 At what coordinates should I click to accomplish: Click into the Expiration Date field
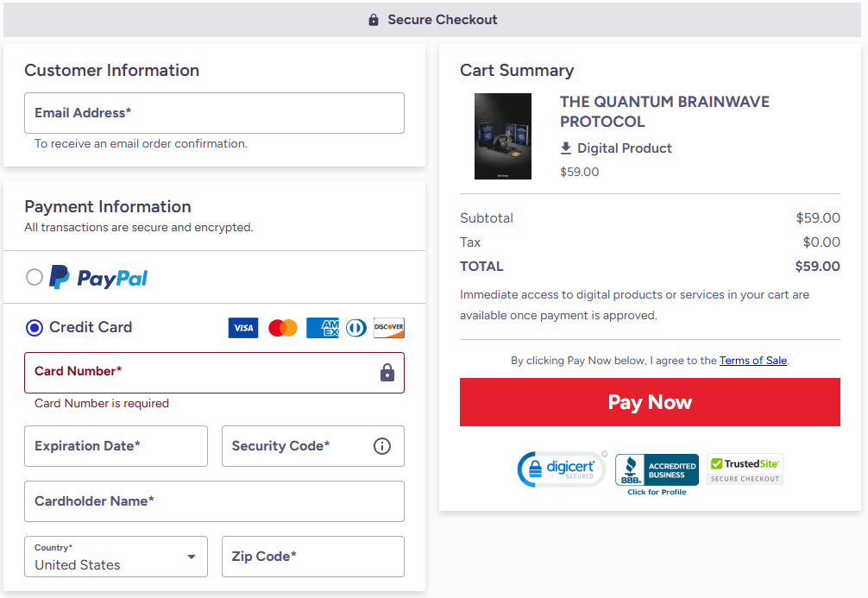pyautogui.click(x=116, y=446)
